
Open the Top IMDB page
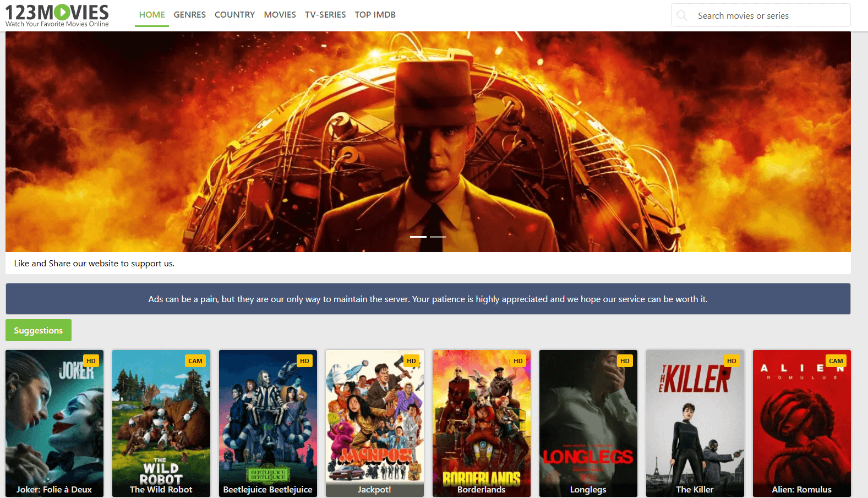pos(375,15)
